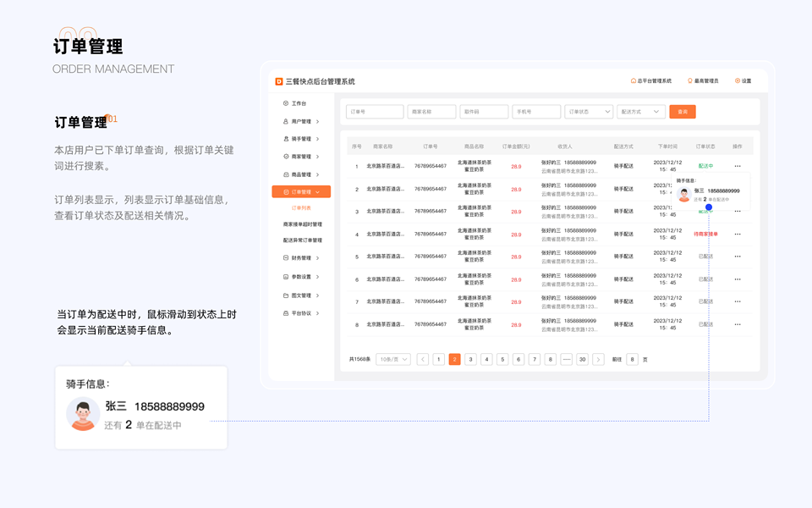Go to the previous page arrow
812x508 pixels.
(423, 359)
